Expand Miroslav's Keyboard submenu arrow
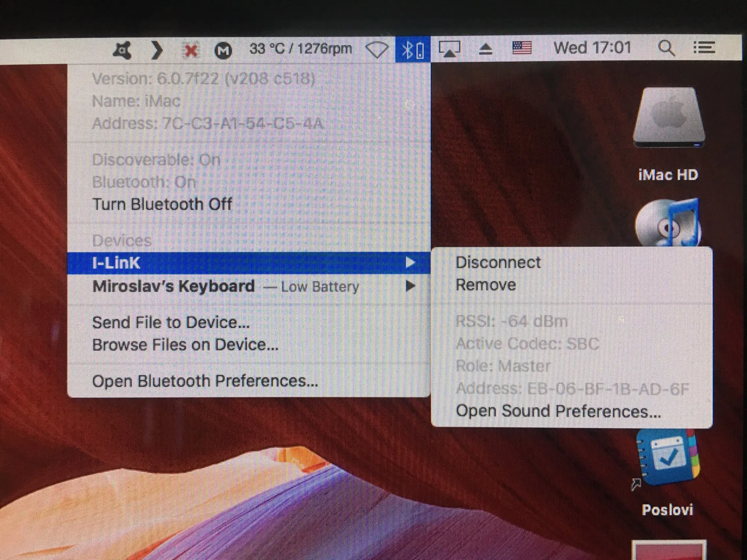 (410, 286)
